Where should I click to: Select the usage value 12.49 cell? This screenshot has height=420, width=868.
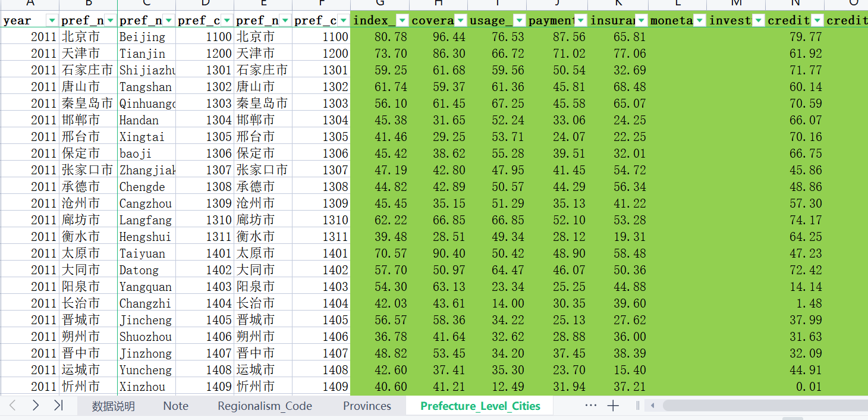coord(497,387)
